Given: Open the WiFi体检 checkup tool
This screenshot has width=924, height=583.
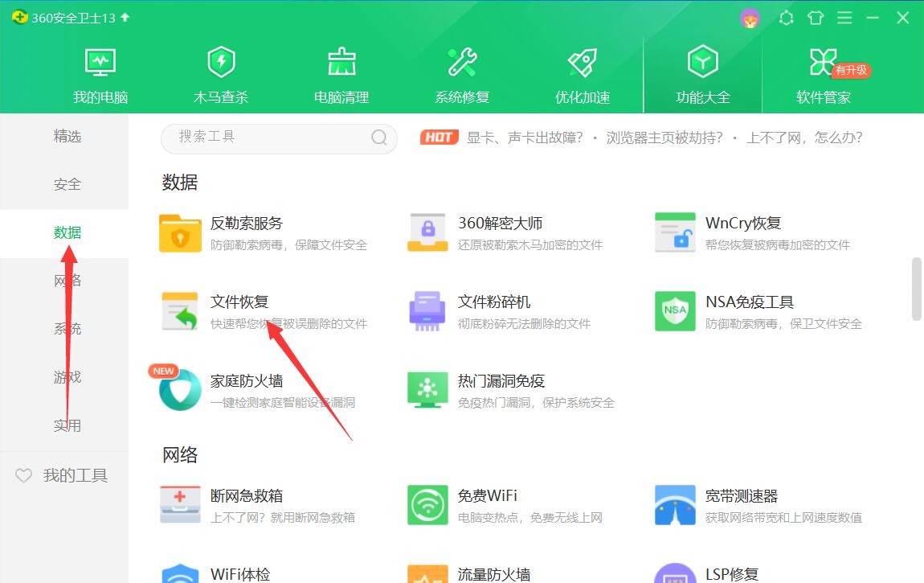Looking at the screenshot, I should coord(240,573).
